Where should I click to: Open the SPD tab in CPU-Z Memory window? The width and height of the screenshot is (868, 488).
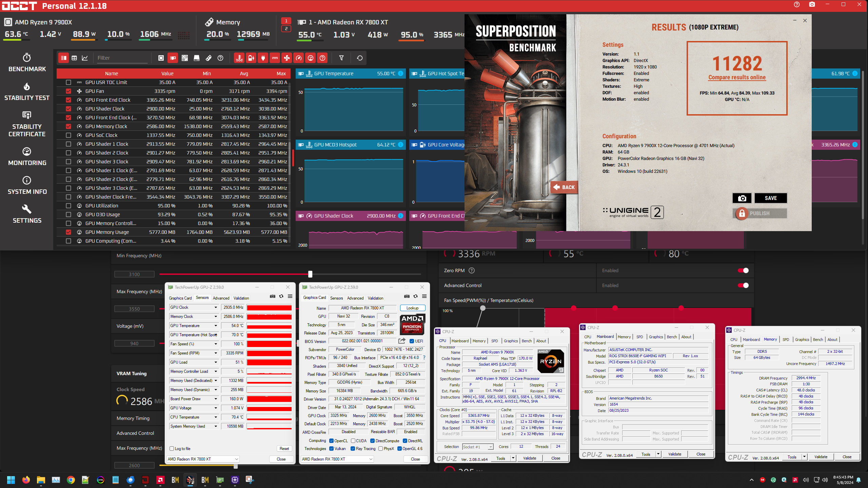786,340
